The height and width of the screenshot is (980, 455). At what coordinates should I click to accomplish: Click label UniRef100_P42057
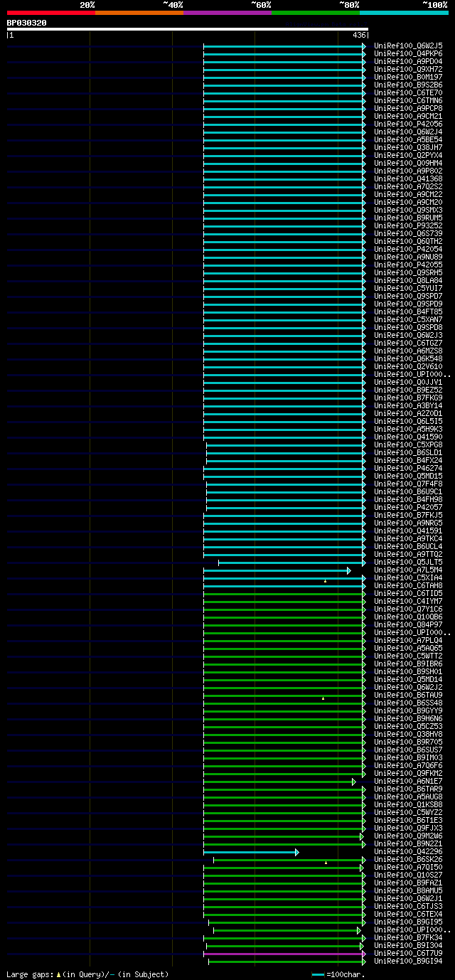[408, 507]
